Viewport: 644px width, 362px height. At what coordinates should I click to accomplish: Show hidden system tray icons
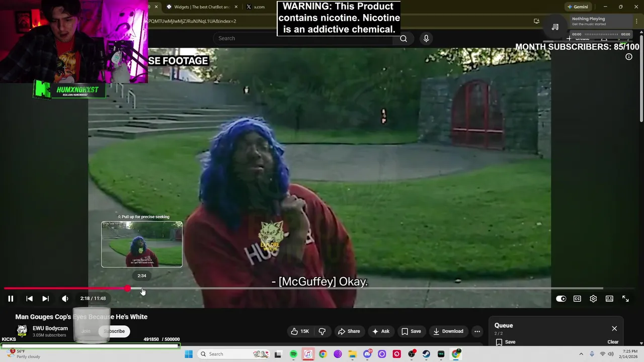pyautogui.click(x=581, y=354)
